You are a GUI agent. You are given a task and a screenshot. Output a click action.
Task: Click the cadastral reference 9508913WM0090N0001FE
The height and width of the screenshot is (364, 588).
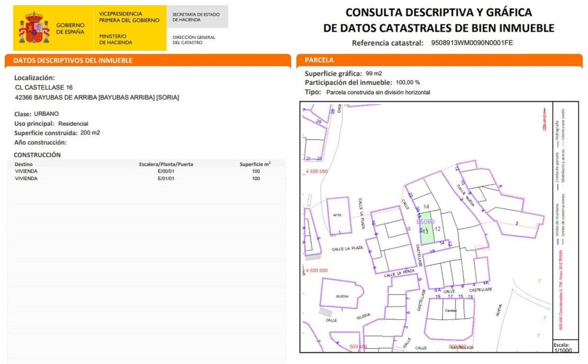472,43
